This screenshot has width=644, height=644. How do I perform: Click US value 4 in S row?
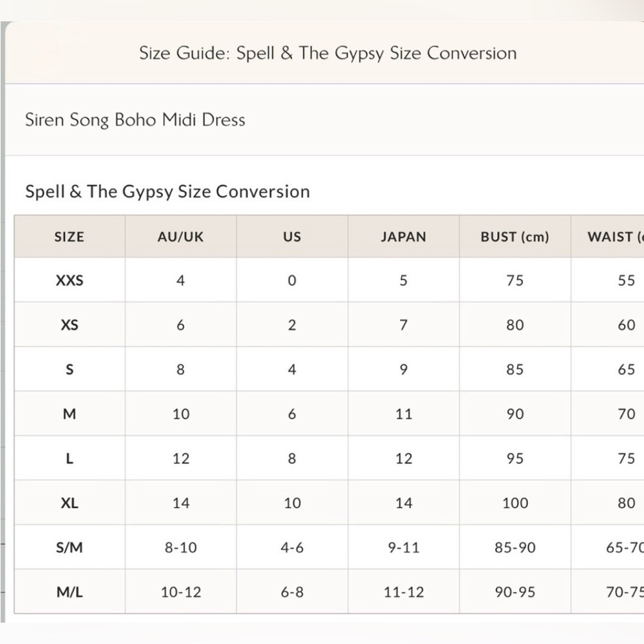292,370
